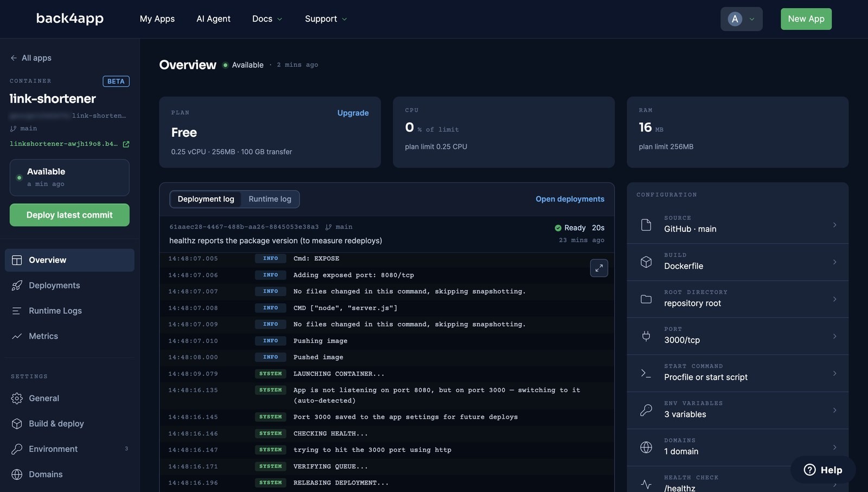Click the Port plug icon
Screen dimensions: 868x492
(x=646, y=336)
